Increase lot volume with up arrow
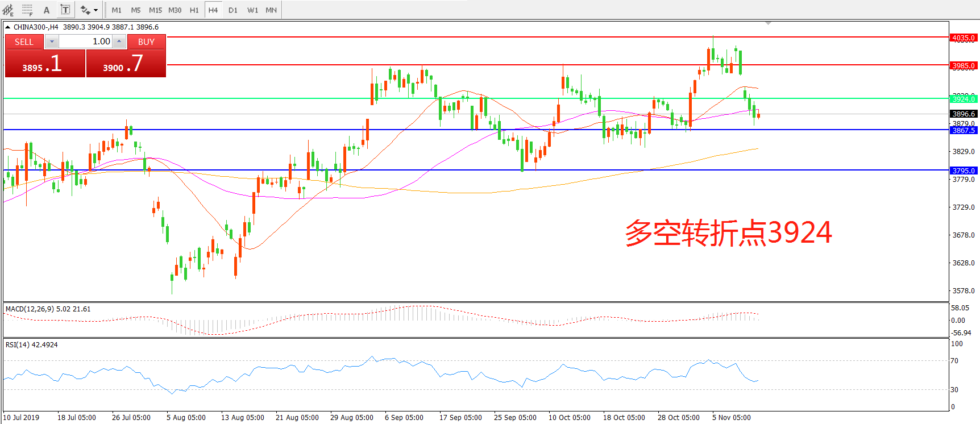Viewport: 980px width, 424px height. (x=119, y=41)
